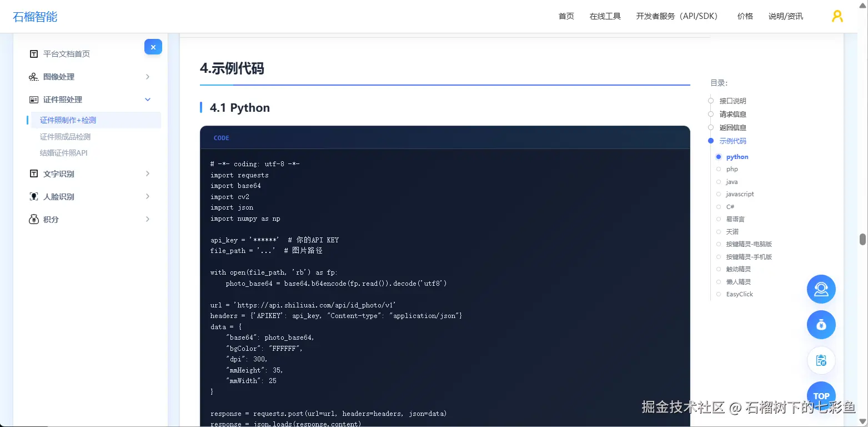Select php in the table of contents

(732, 169)
